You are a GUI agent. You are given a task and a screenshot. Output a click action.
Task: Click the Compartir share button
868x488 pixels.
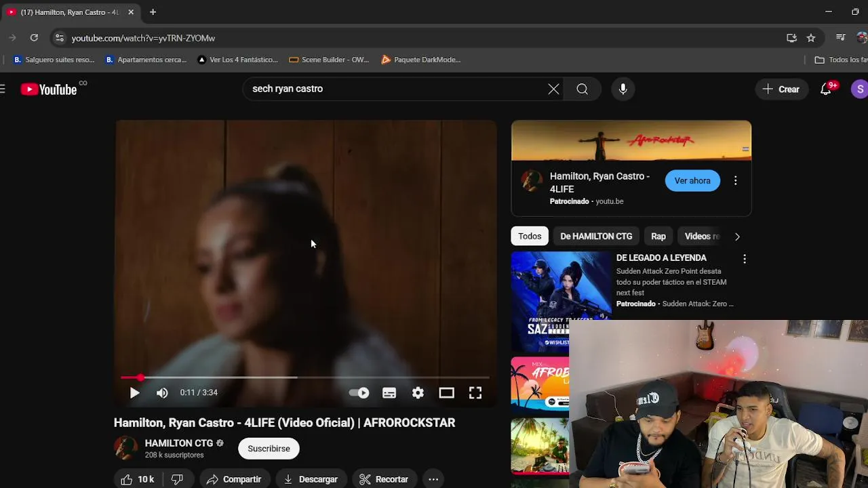pyautogui.click(x=234, y=479)
